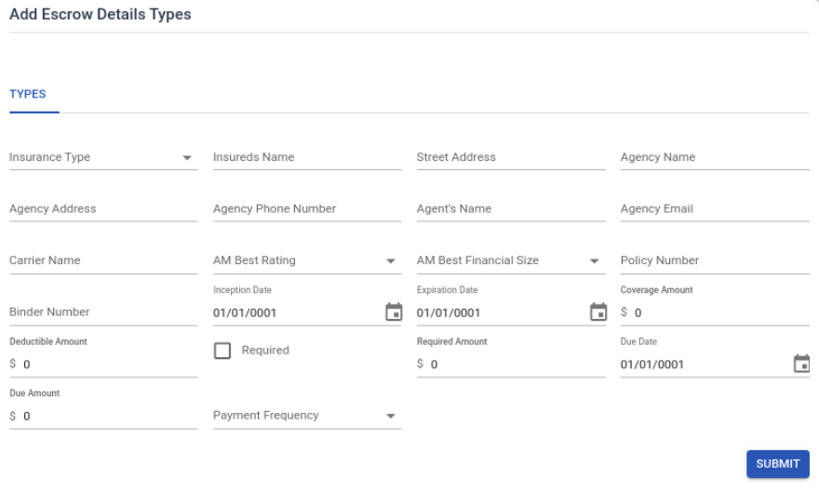
Task: Click the Agent's Name field
Action: tap(511, 208)
